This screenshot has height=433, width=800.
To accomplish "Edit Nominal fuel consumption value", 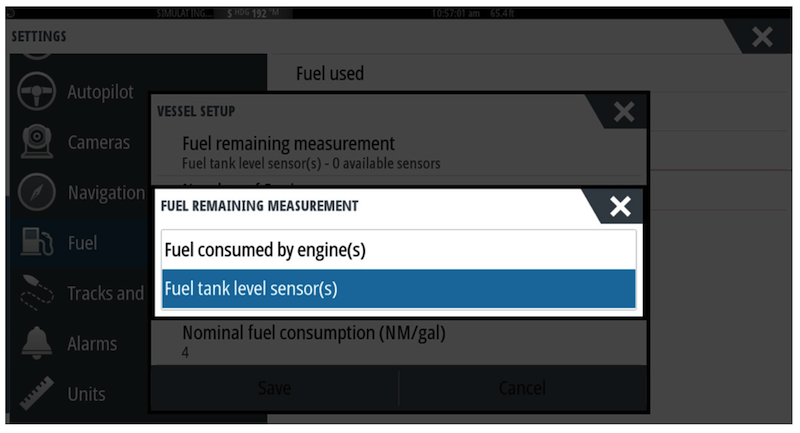I will point(398,342).
